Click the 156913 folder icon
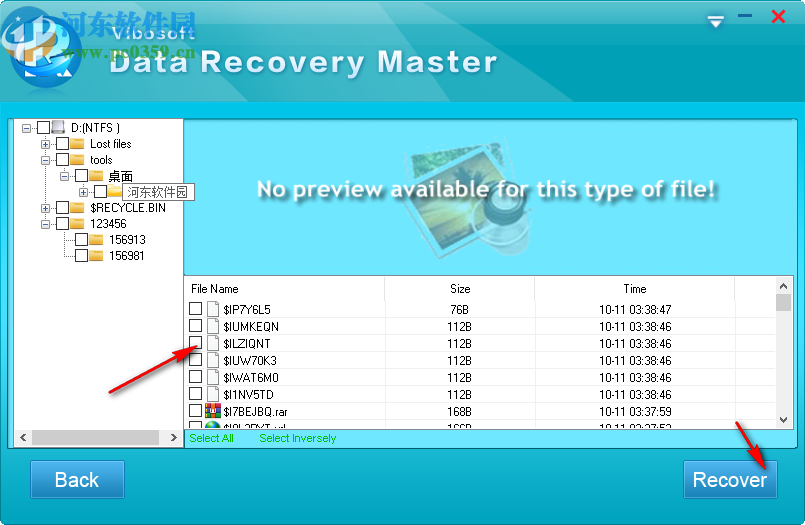The width and height of the screenshot is (805, 525). [x=96, y=239]
